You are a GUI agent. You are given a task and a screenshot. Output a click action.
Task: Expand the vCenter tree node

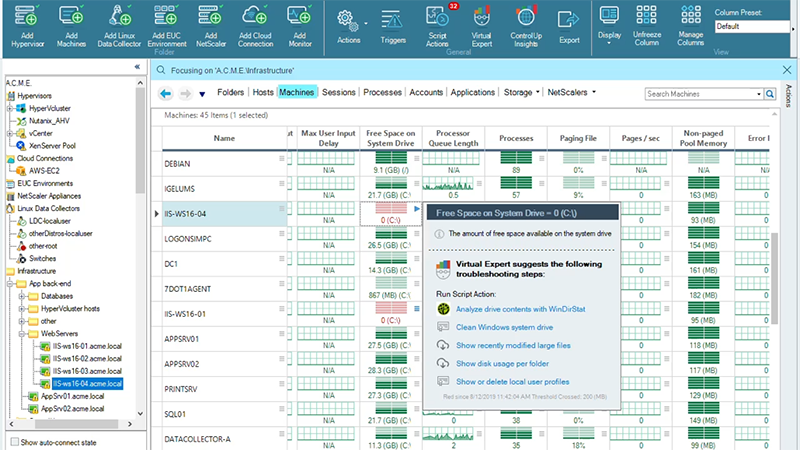click(10, 133)
